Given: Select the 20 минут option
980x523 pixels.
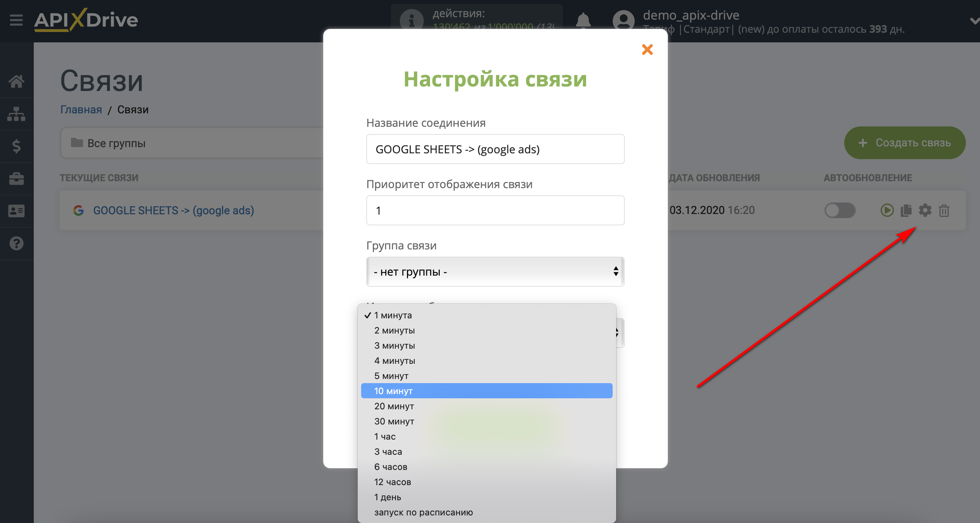Looking at the screenshot, I should click(487, 406).
